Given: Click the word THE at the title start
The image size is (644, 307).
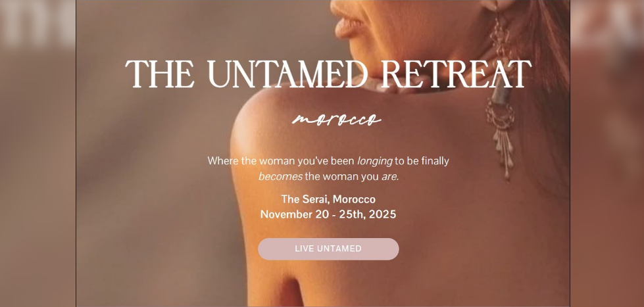Looking at the screenshot, I should 160,74.
